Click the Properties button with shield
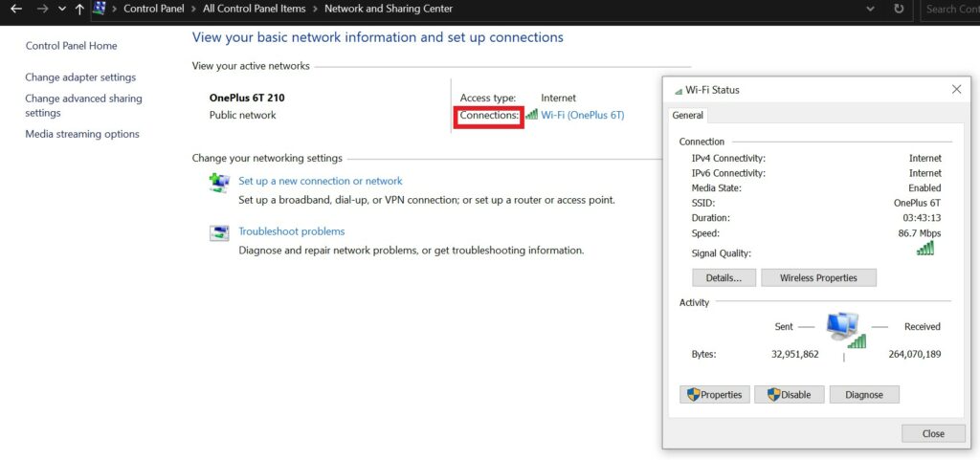 point(714,394)
